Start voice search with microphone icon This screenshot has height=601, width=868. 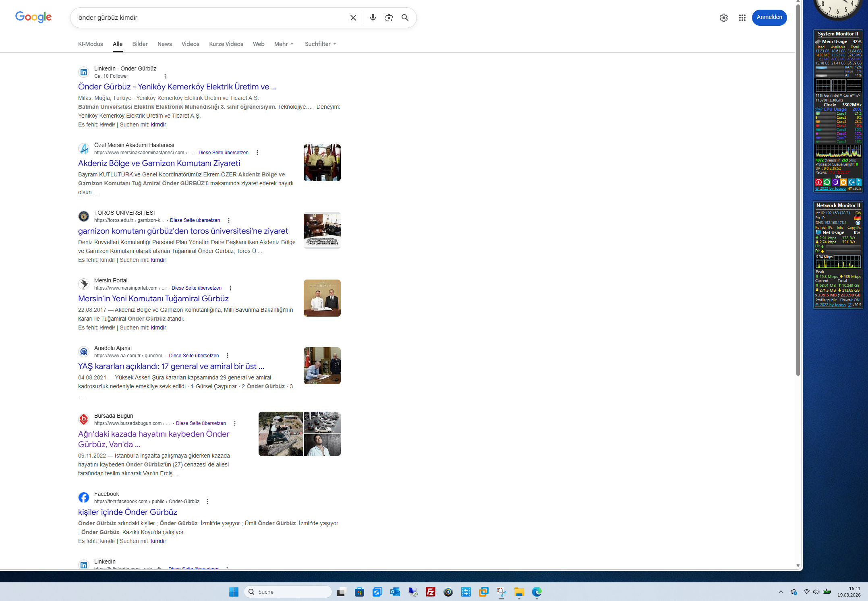pyautogui.click(x=373, y=18)
